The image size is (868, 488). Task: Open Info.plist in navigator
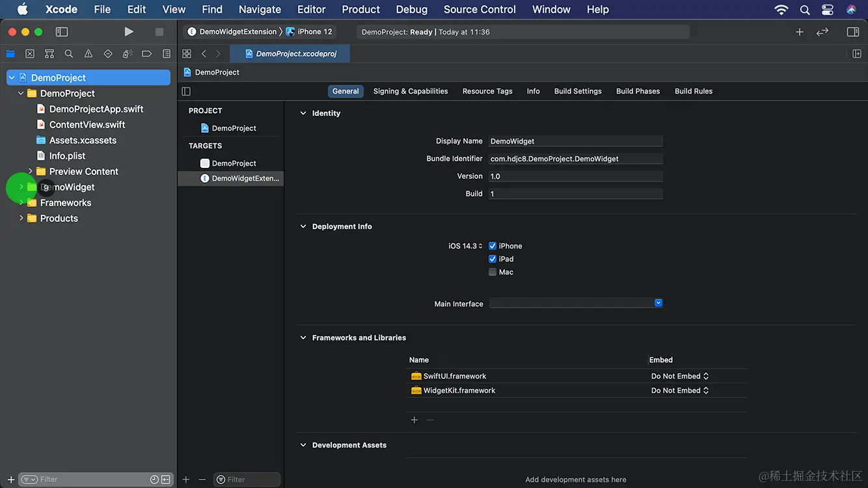(67, 156)
